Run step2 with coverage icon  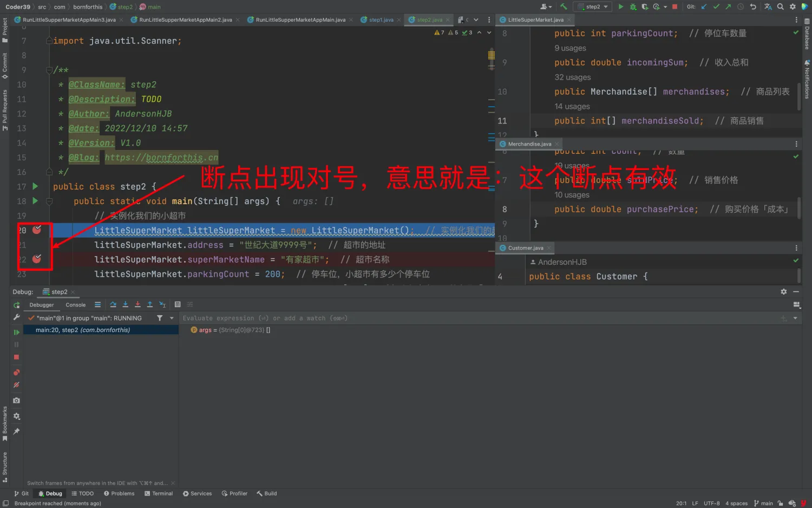coord(645,6)
